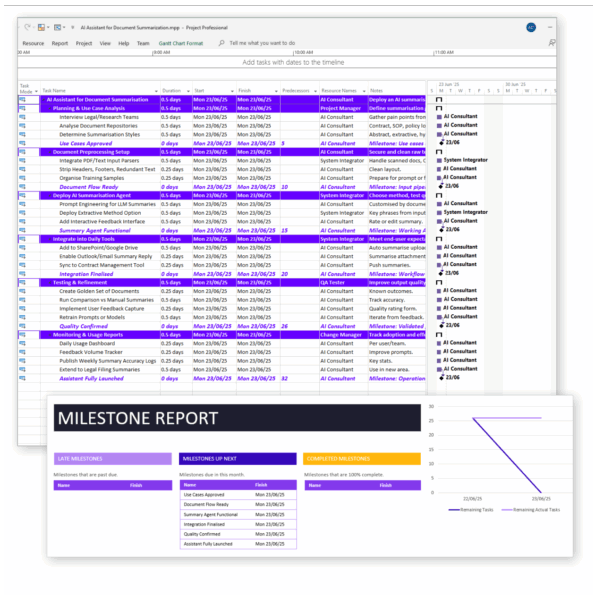Open the Task Mode column filter arrow

[x=36, y=91]
